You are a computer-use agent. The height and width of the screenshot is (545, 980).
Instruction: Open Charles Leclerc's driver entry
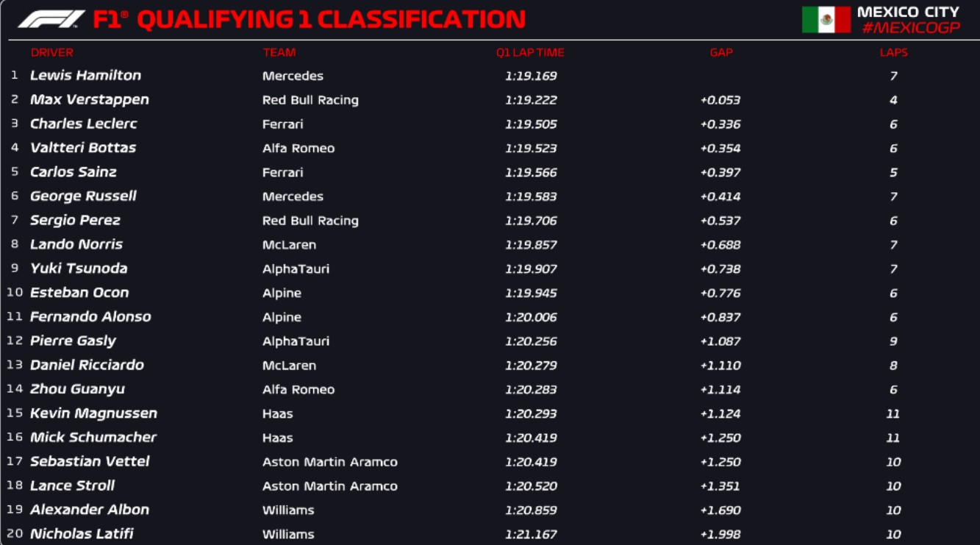84,124
